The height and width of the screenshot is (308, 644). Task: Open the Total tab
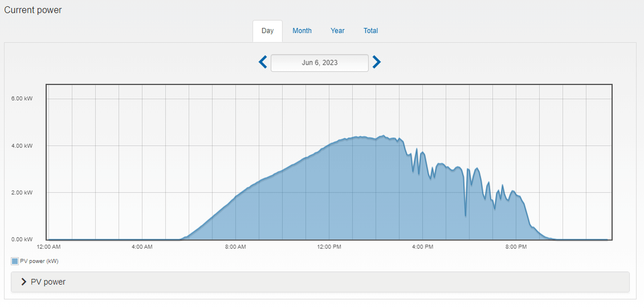pos(370,31)
